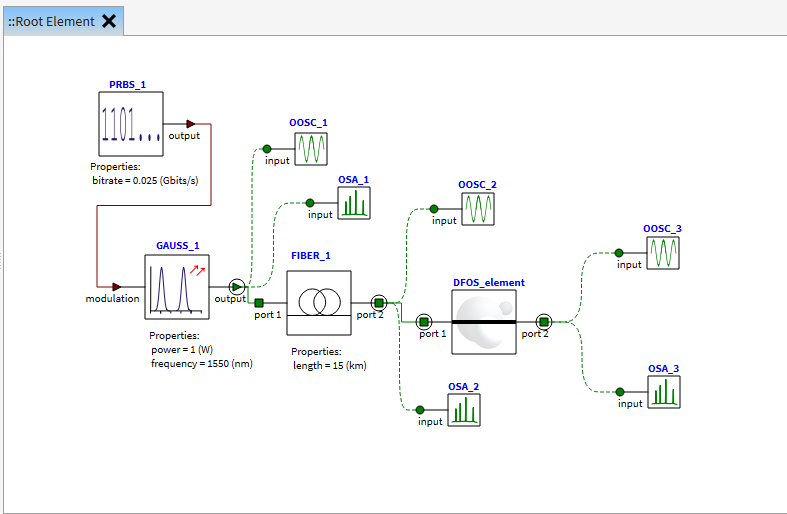Open the OSA_1 spectrum analyzer icon
The image size is (787, 514).
pyautogui.click(x=354, y=203)
